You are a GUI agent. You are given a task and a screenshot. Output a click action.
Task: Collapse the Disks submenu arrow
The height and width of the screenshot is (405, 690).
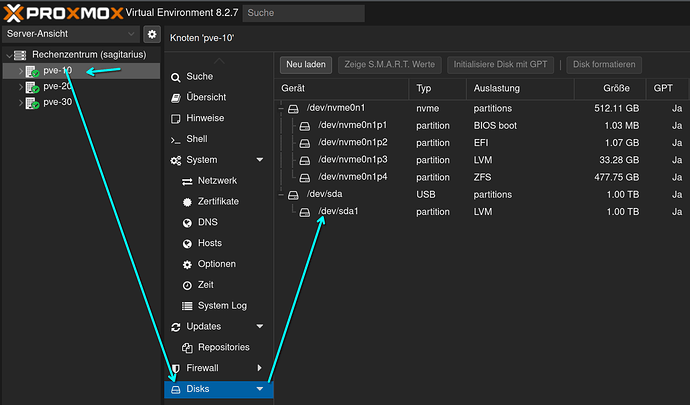pos(260,389)
